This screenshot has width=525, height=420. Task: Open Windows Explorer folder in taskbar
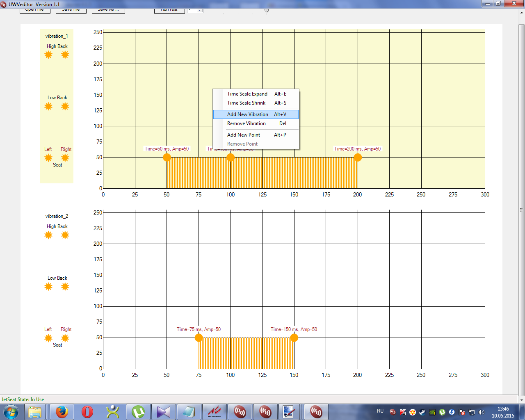[x=35, y=411]
